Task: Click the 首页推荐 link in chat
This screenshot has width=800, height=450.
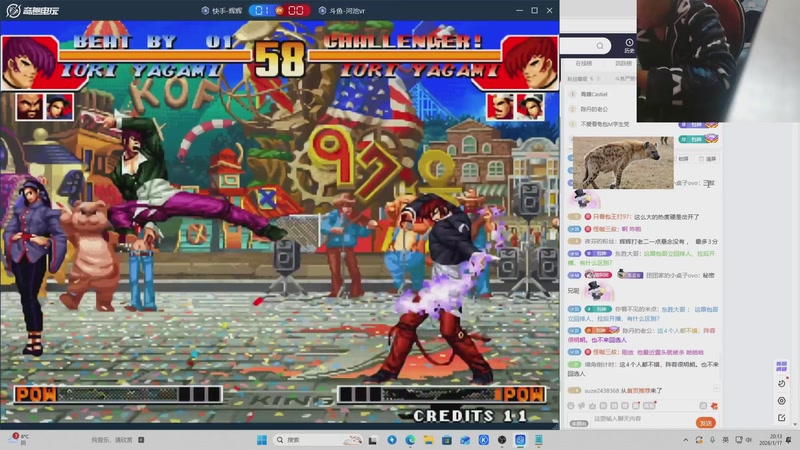Action: click(639, 391)
